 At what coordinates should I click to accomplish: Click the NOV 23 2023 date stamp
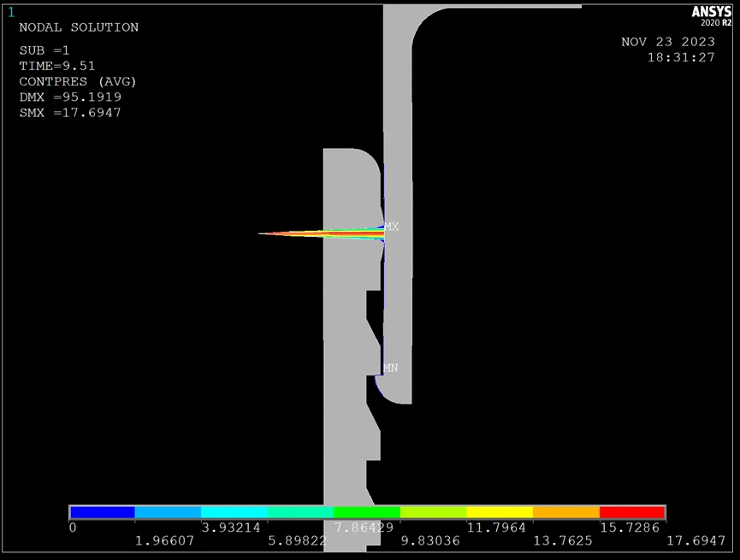tap(668, 42)
